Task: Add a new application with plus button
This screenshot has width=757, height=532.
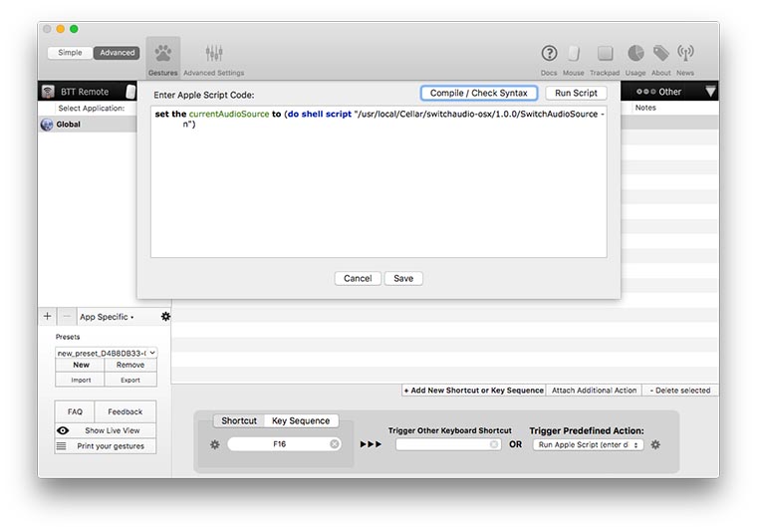Action: coord(48,316)
